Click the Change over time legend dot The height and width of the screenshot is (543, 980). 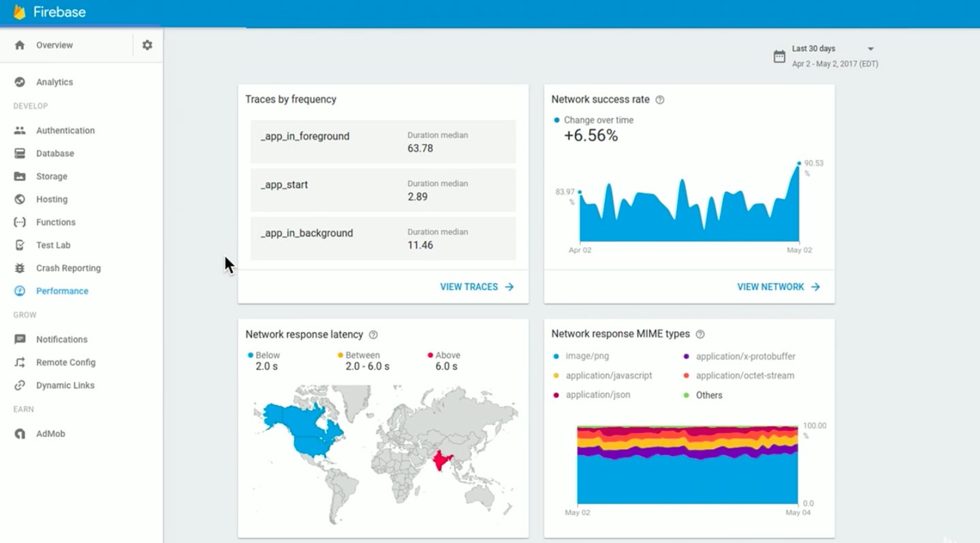[x=556, y=120]
